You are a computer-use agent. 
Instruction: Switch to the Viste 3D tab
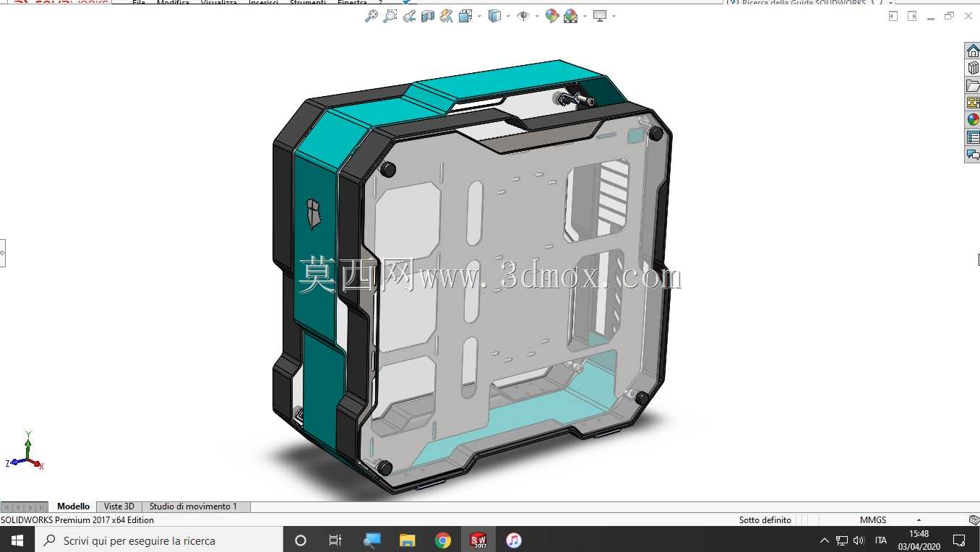click(119, 506)
